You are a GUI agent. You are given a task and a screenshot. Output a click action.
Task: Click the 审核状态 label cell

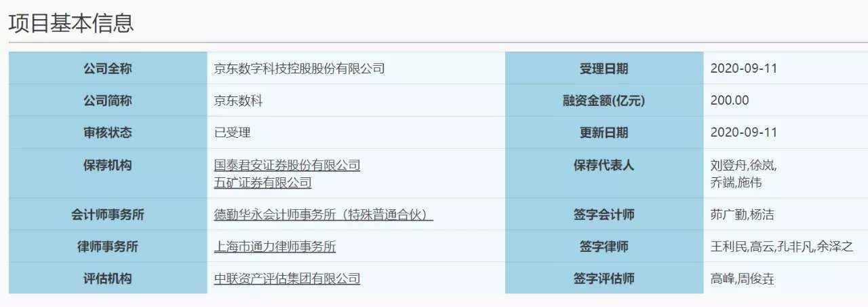coord(108,132)
